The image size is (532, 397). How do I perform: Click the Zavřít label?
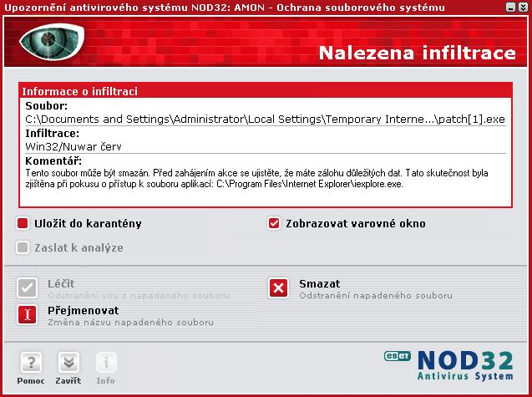(68, 380)
